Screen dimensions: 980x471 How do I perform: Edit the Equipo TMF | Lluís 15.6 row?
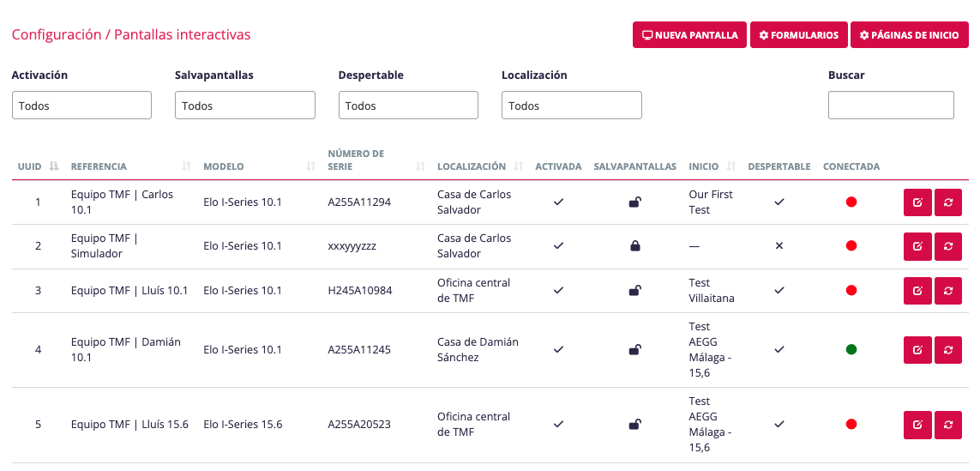pyautogui.click(x=917, y=425)
